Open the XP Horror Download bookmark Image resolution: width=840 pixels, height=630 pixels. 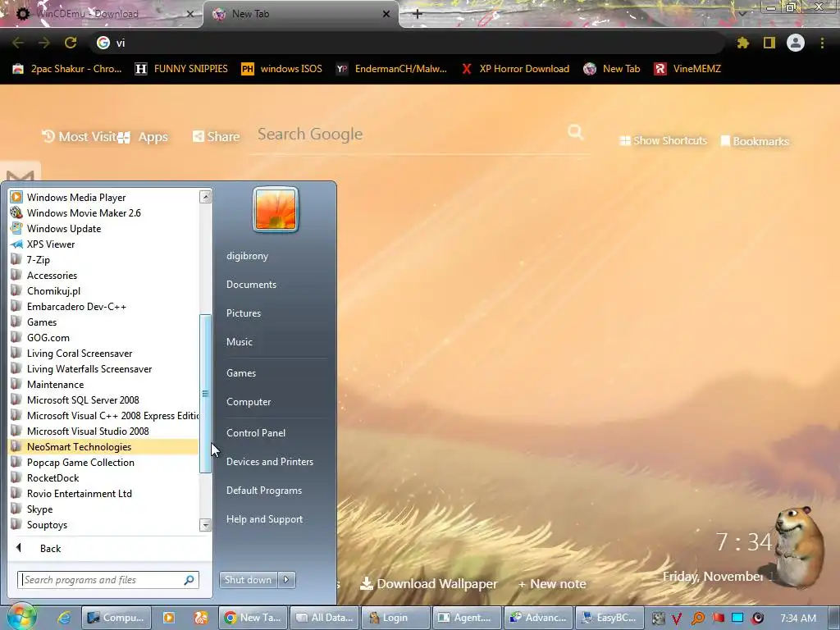[x=515, y=69]
